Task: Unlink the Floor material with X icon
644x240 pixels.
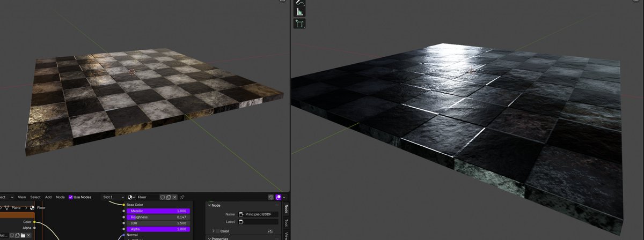Action: (175, 197)
